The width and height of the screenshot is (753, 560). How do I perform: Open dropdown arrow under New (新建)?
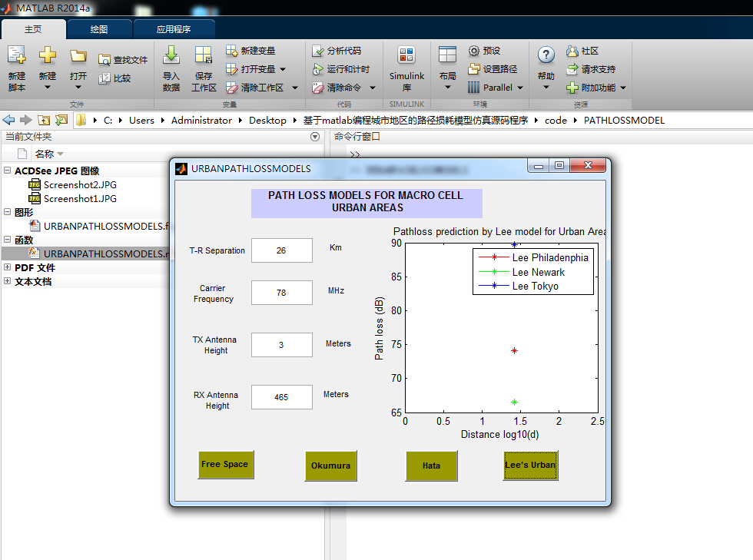pos(47,88)
